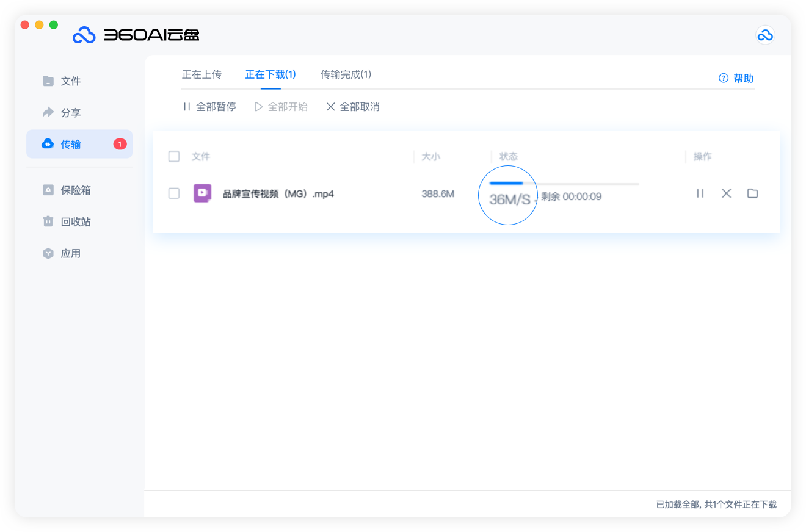806x532 pixels.
Task: Click the 文件 column header
Action: pos(201,157)
